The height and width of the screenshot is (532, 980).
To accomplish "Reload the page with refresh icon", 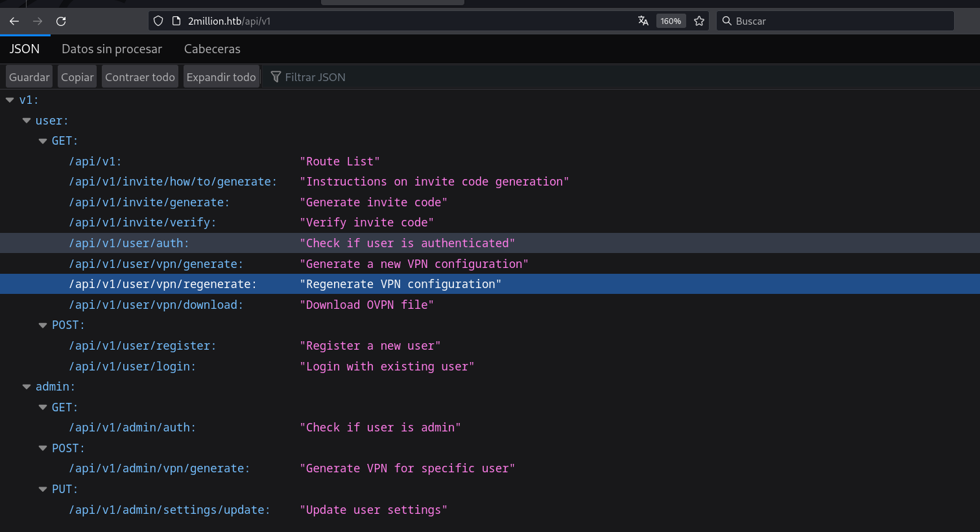I will 61,21.
